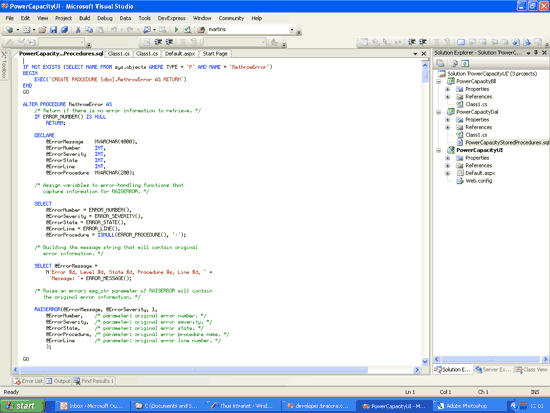Click the Ready status bar text
Image resolution: width=550 pixels, height=413 pixels.
tap(11, 392)
